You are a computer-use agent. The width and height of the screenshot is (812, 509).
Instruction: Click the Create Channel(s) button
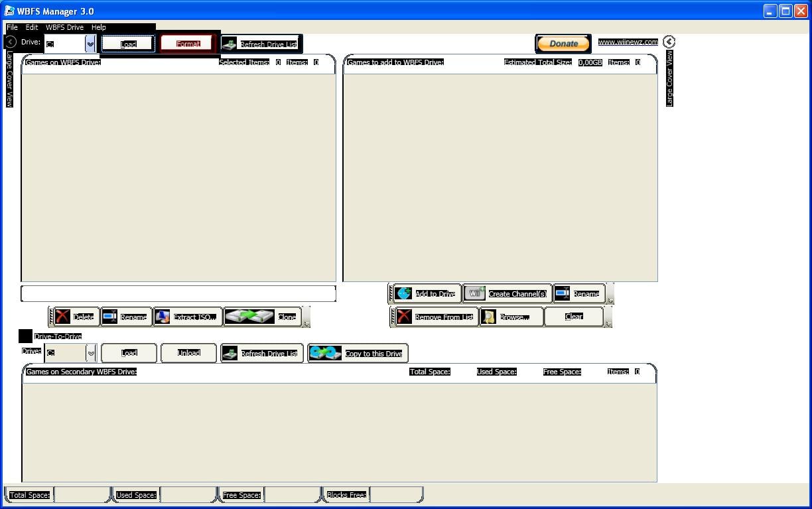(507, 293)
